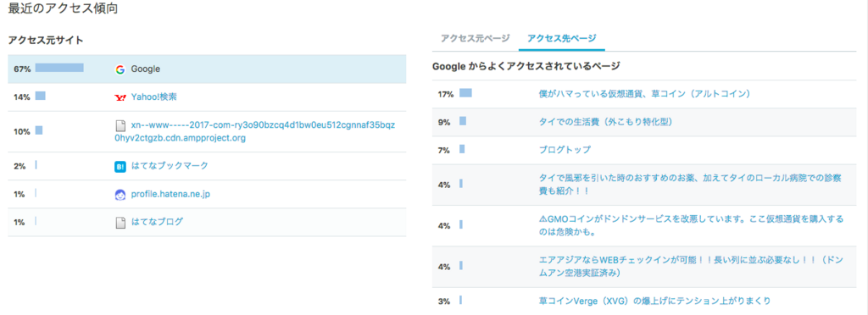This screenshot has height=315, width=868.
Task: Select the アクセス先ページ tab
Action: tap(562, 39)
